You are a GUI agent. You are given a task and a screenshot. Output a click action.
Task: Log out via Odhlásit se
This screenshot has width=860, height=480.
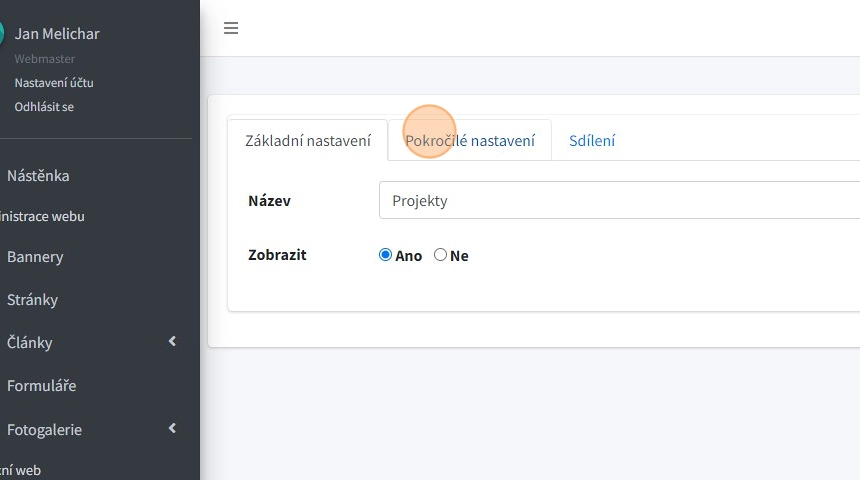[44, 106]
